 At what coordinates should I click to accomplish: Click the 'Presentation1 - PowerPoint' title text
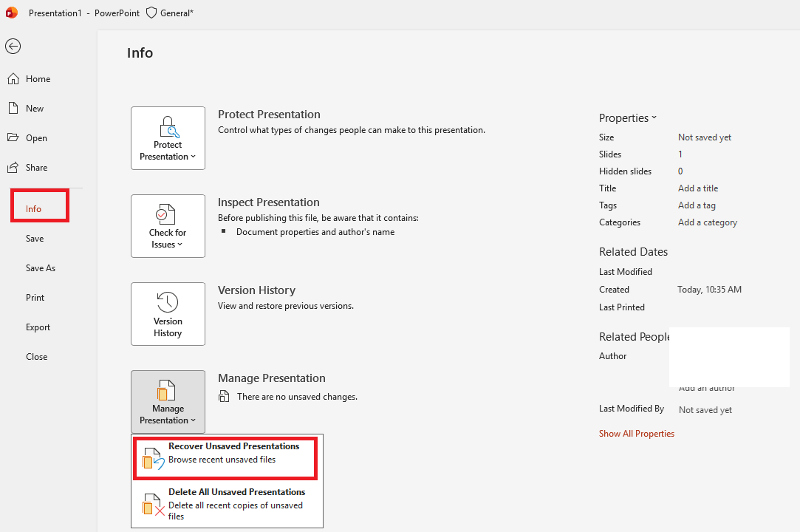84,13
